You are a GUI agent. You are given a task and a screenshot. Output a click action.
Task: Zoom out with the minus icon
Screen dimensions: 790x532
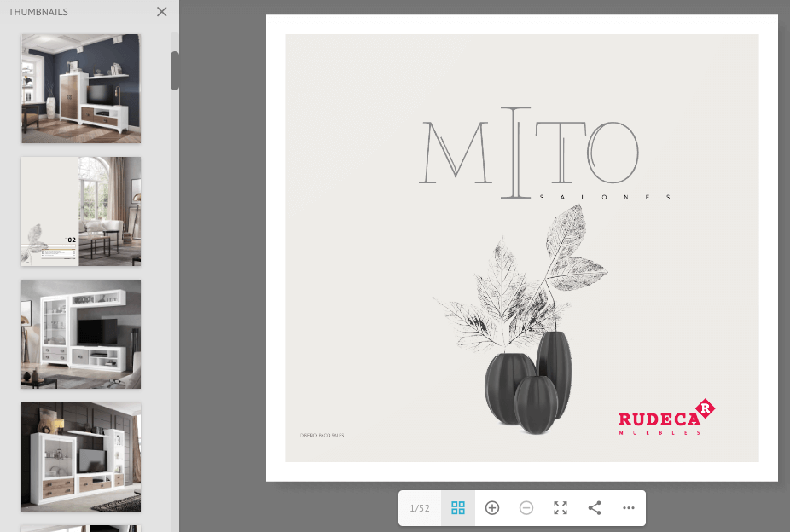[526, 508]
